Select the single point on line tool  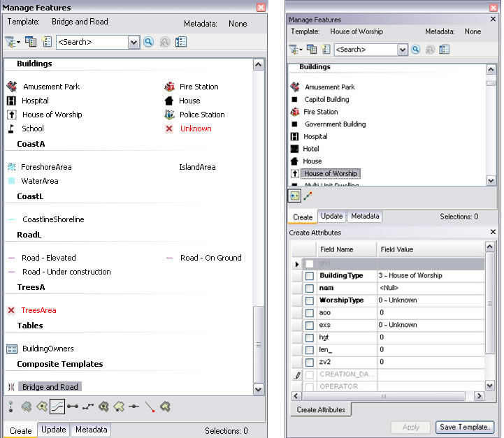(x=134, y=407)
